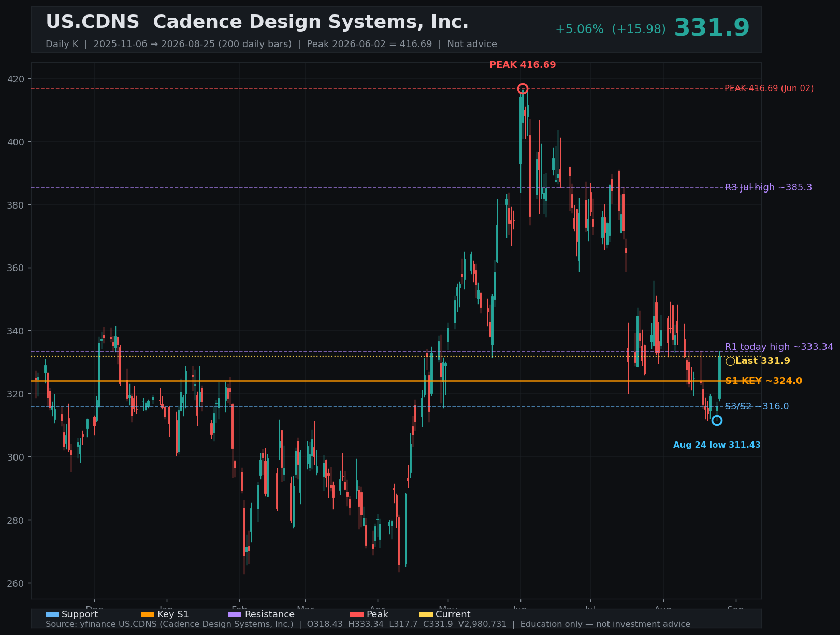This screenshot has height=635, width=840.
Task: Click the 'S1 KEY ~324.0' label
Action: pos(763,381)
